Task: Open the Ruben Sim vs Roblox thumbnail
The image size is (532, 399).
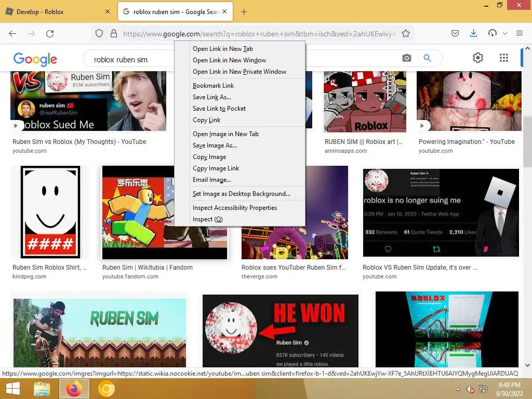Action: click(88, 101)
